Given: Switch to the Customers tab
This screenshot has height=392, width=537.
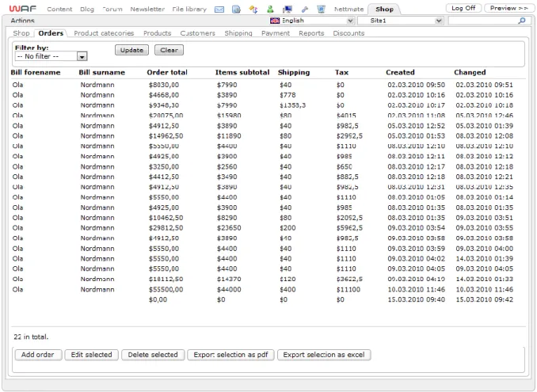Looking at the screenshot, I should [197, 33].
